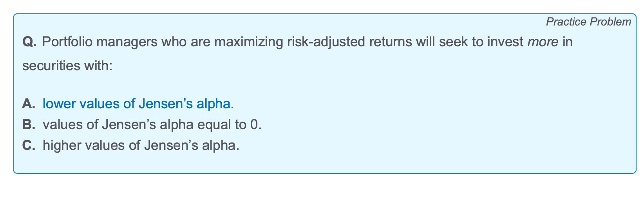Click the bold letter C. marker

[x=29, y=146]
